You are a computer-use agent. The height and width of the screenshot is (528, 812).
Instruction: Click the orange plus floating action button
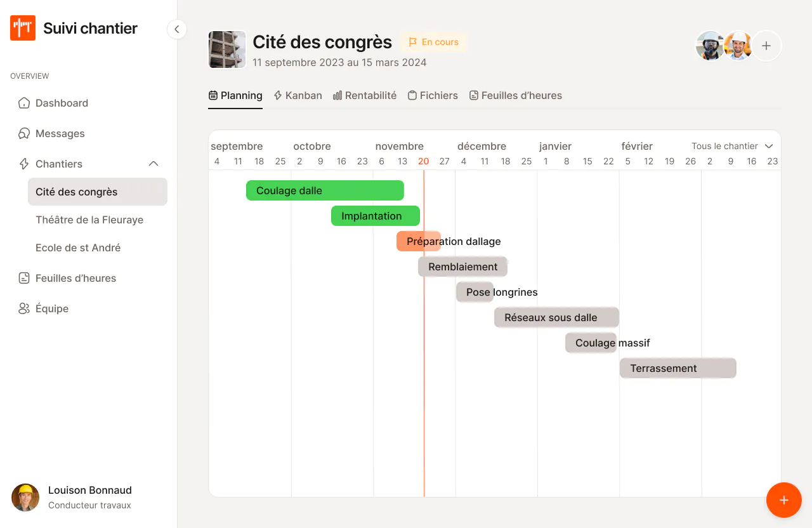(x=783, y=500)
